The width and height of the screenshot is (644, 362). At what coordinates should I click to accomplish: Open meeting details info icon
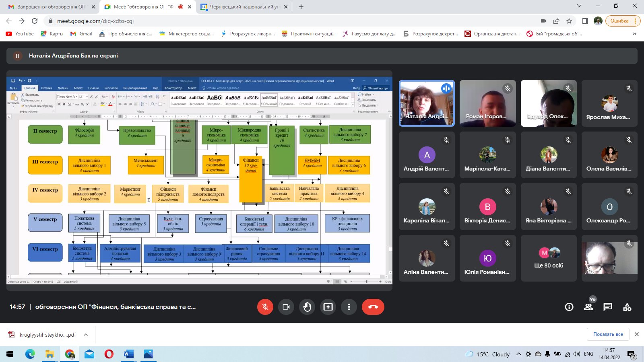tap(569, 307)
